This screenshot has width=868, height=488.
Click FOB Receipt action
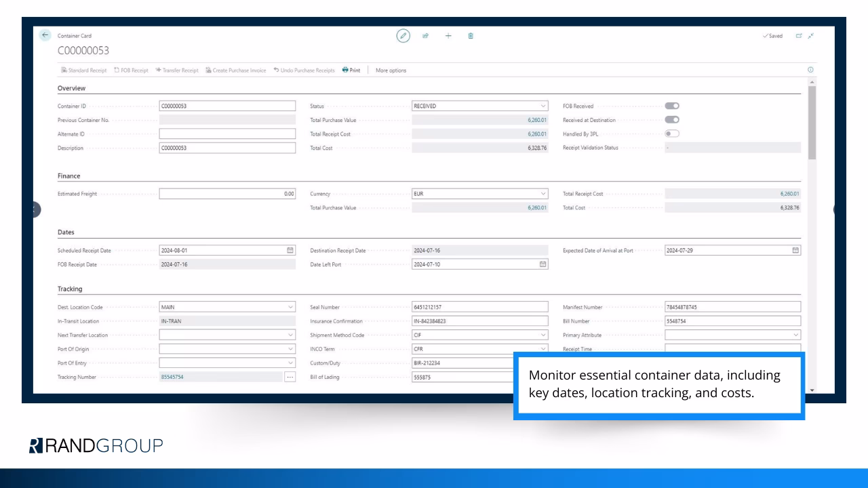130,70
